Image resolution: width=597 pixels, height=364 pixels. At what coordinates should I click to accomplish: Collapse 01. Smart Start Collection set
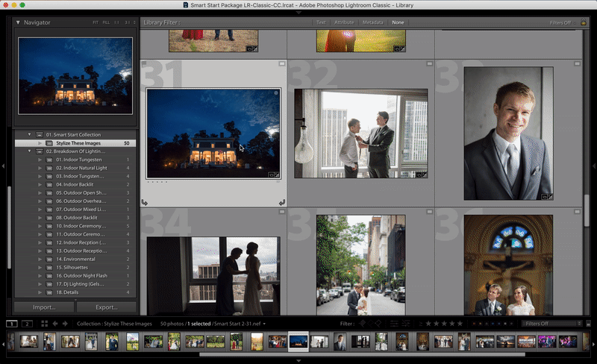pyautogui.click(x=30, y=134)
